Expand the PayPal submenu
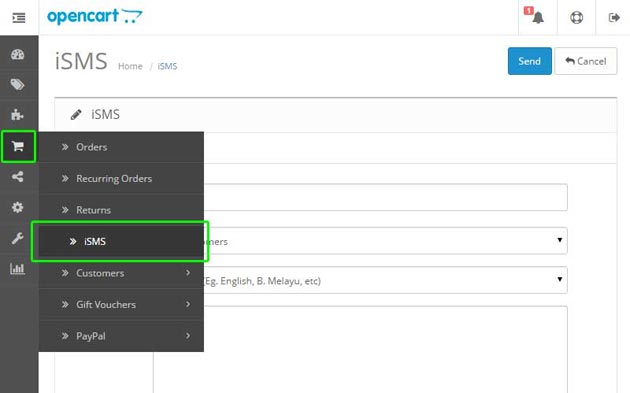 pos(121,336)
